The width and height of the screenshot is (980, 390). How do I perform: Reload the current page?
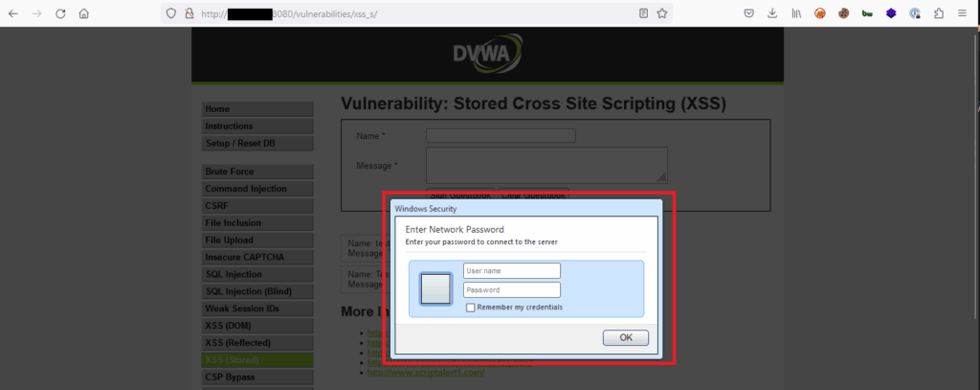tap(60, 14)
